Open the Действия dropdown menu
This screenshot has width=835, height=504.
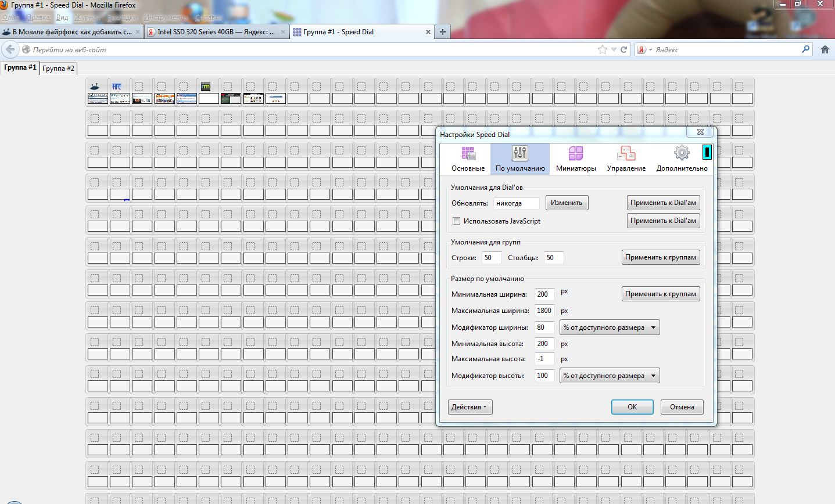pos(470,407)
